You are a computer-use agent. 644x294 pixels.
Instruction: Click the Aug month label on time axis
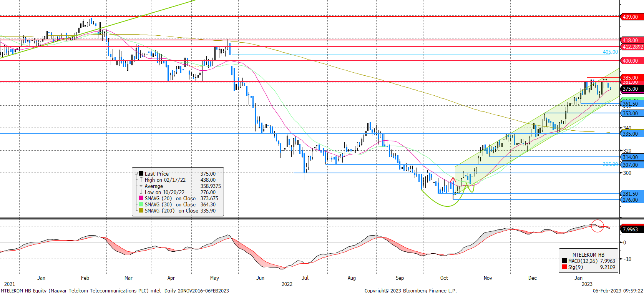(x=352, y=278)
